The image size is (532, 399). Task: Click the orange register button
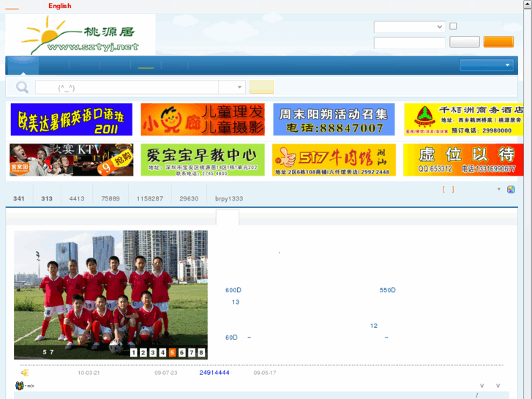click(498, 42)
